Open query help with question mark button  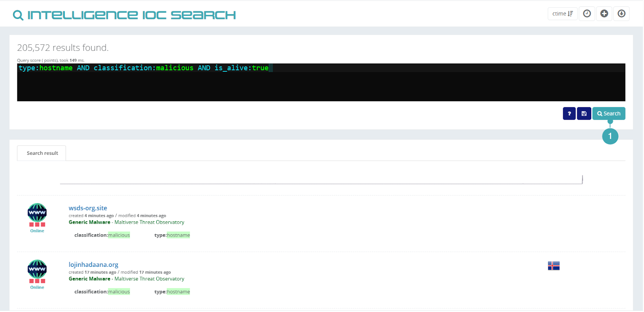pos(569,114)
